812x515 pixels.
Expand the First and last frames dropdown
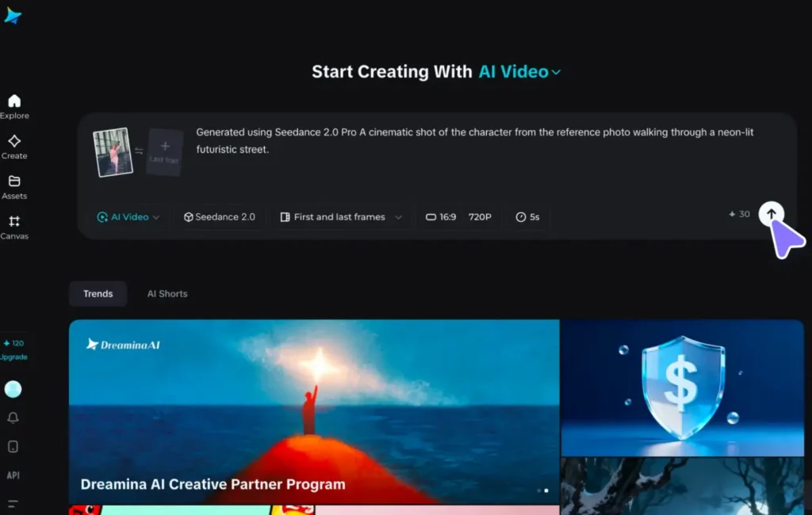(x=341, y=217)
